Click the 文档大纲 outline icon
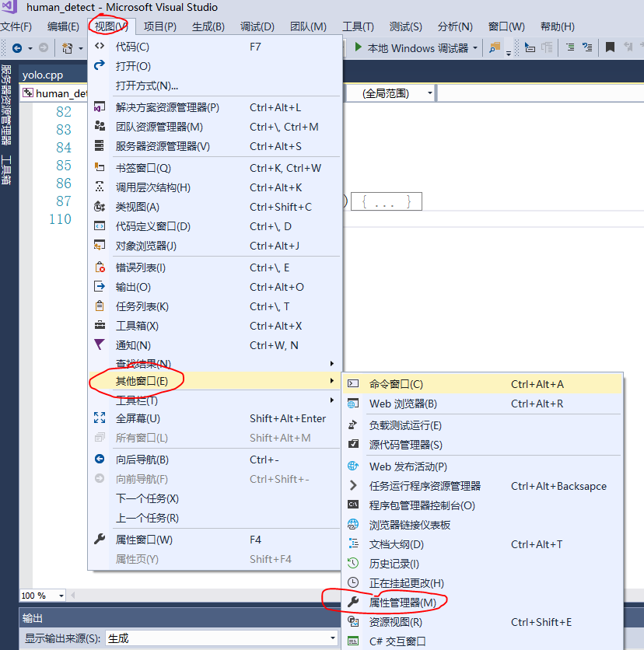 point(353,544)
